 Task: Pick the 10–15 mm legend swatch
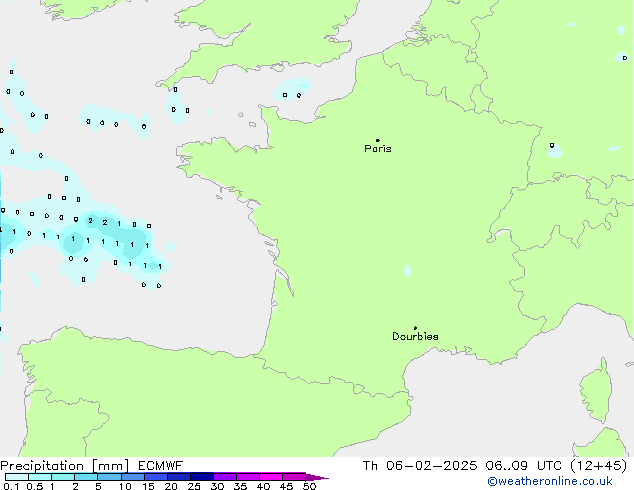[132, 477]
